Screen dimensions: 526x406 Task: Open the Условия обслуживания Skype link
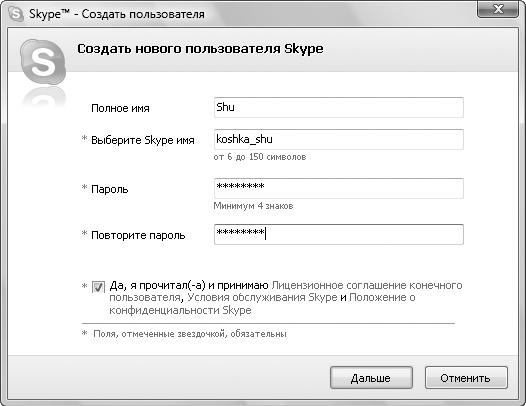coord(262,297)
